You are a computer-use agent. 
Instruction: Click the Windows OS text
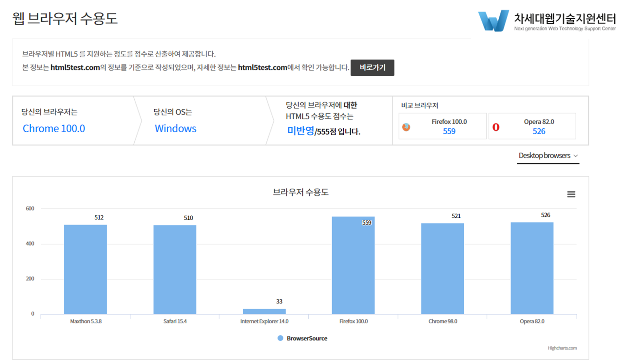pyautogui.click(x=175, y=128)
